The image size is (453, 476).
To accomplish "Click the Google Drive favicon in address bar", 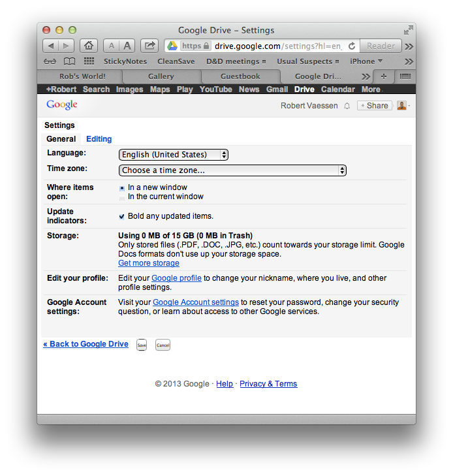I will point(172,46).
